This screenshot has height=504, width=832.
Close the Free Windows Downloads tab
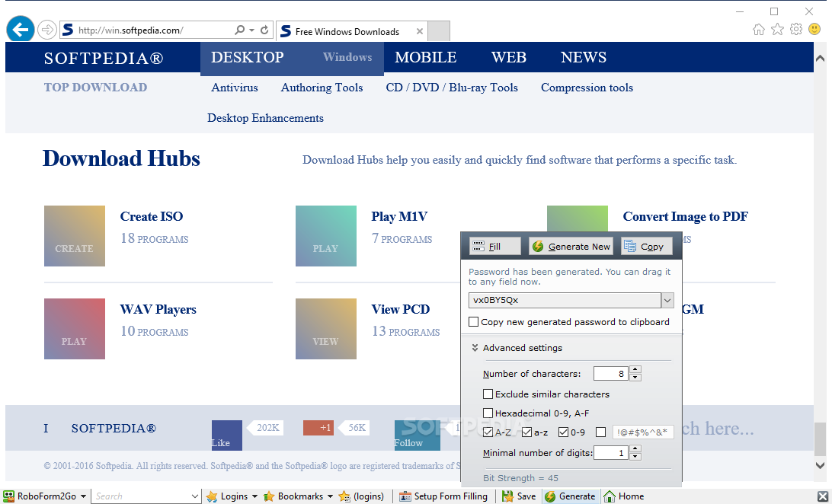(420, 31)
